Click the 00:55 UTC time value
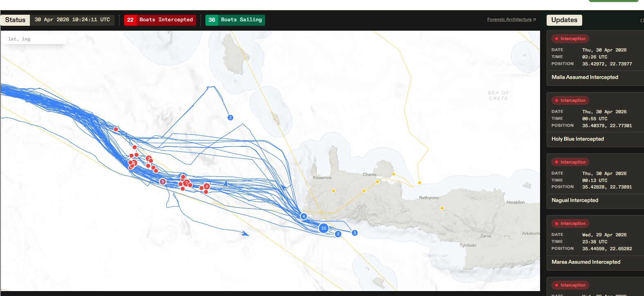Viewport: 644px width, 296px height. pos(595,119)
